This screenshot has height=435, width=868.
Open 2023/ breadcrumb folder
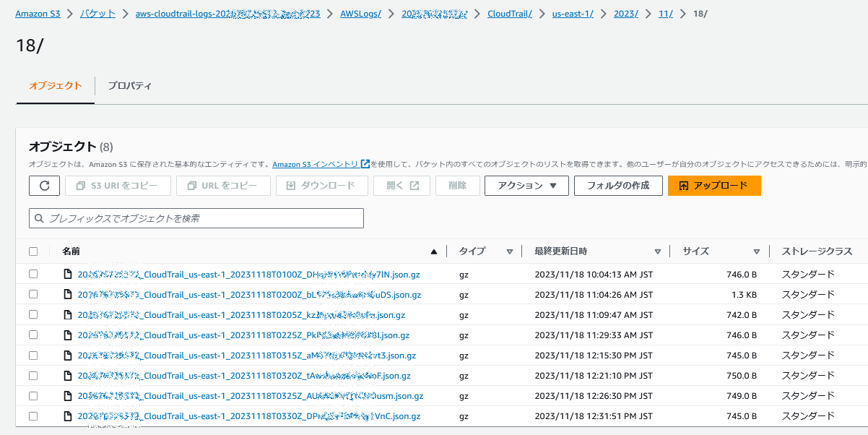626,14
